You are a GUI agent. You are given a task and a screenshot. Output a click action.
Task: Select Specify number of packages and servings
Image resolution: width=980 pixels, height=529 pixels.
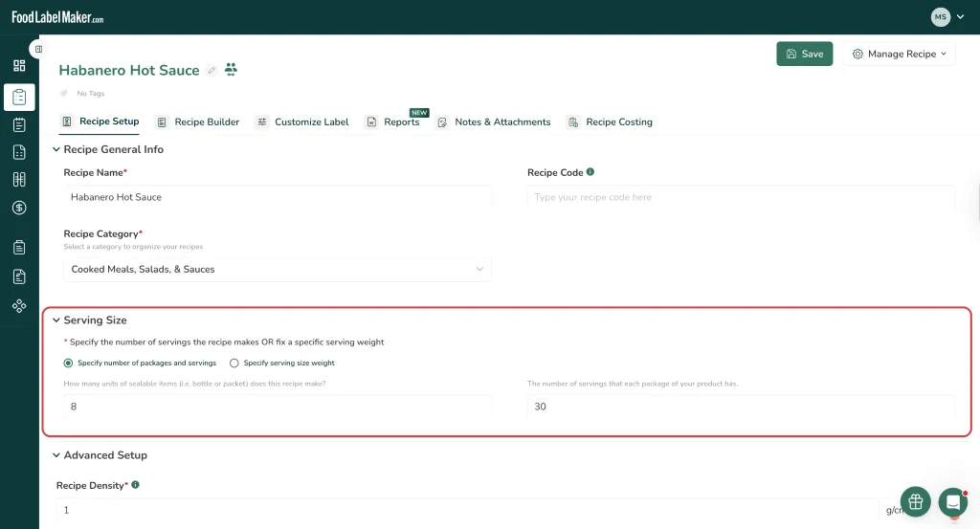tap(68, 363)
